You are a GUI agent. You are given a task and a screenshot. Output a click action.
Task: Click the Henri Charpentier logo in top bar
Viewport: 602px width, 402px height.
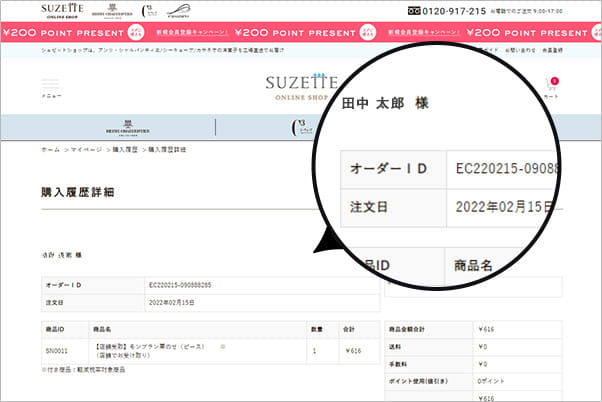coord(112,11)
